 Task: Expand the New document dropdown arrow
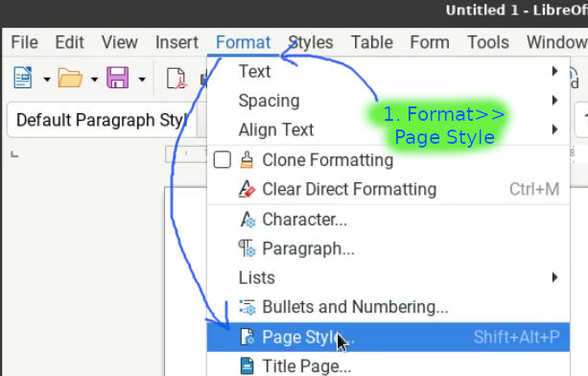click(46, 79)
